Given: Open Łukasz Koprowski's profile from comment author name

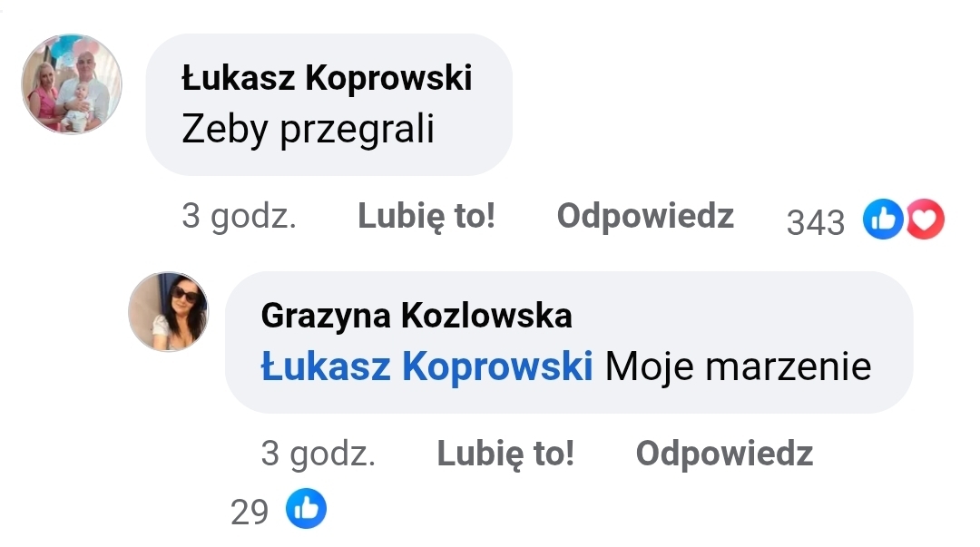Looking at the screenshot, I should [x=327, y=79].
